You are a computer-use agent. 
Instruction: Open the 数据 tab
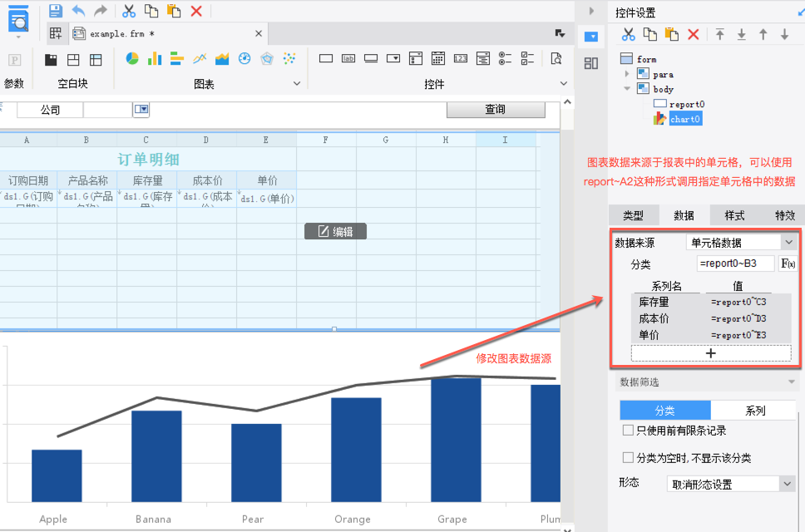(684, 215)
